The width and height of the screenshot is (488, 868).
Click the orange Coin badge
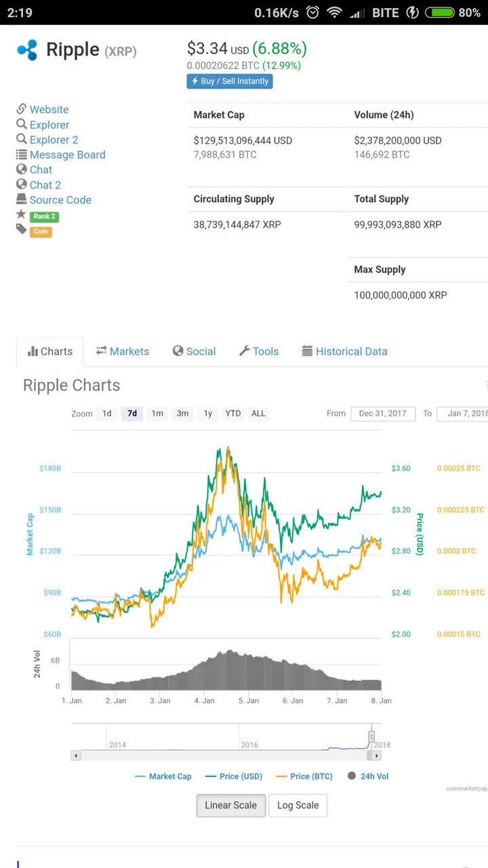point(41,231)
